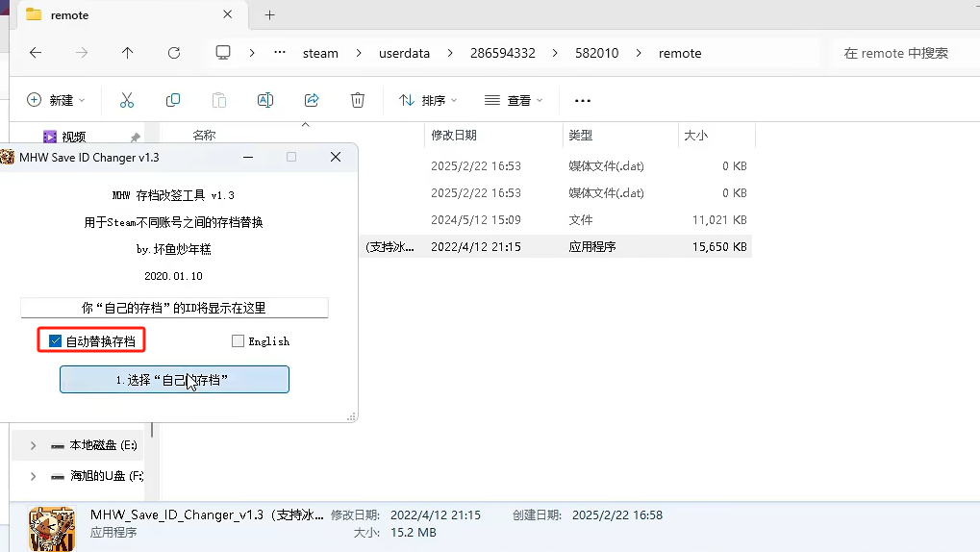Select the file row dated 2024/5/12 15:09
Screen dimensions: 980x552
[556, 220]
